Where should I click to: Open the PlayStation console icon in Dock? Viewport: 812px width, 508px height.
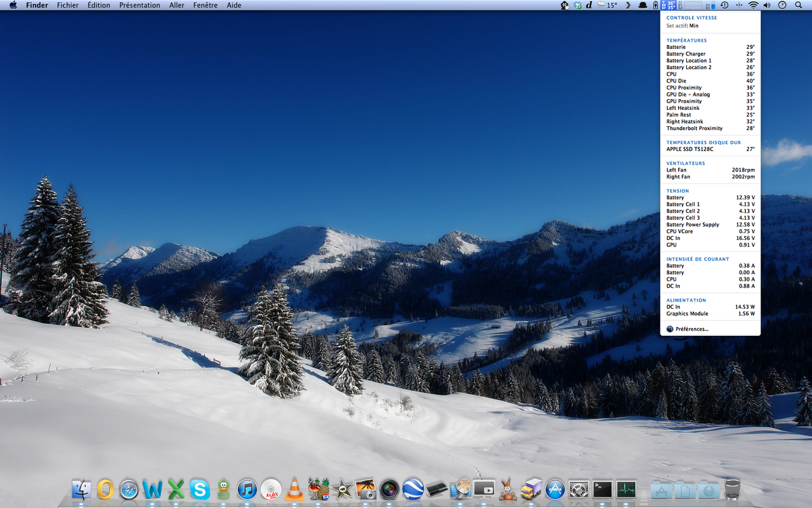436,489
